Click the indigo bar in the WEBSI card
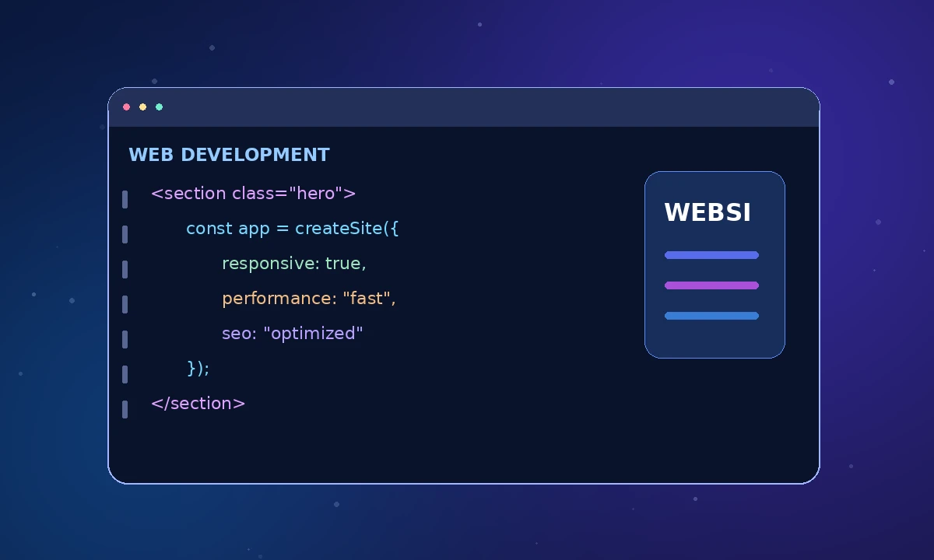The image size is (934, 560). coord(711,255)
